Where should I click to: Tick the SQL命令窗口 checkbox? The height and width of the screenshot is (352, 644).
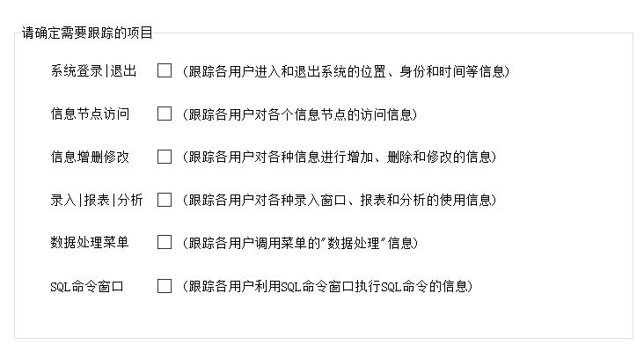[165, 286]
